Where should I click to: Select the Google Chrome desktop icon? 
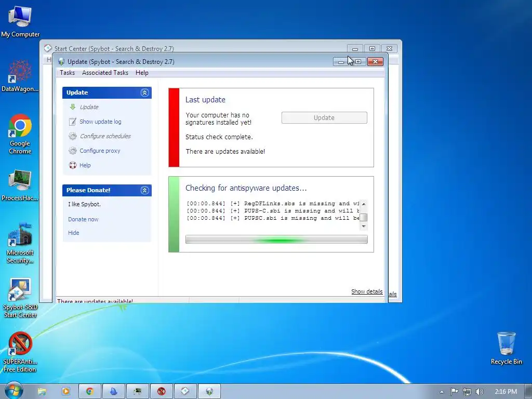[x=20, y=135]
